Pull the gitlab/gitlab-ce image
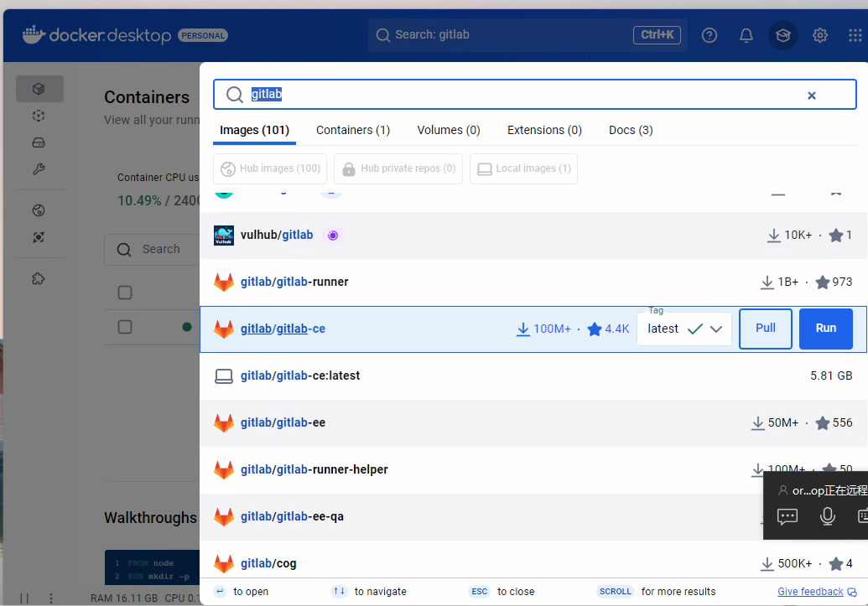This screenshot has width=868, height=606. [x=766, y=329]
